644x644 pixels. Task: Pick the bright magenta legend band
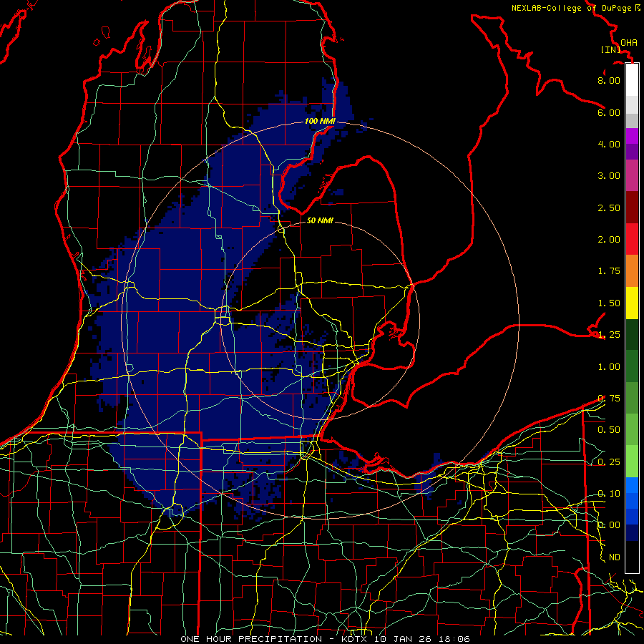point(632,136)
